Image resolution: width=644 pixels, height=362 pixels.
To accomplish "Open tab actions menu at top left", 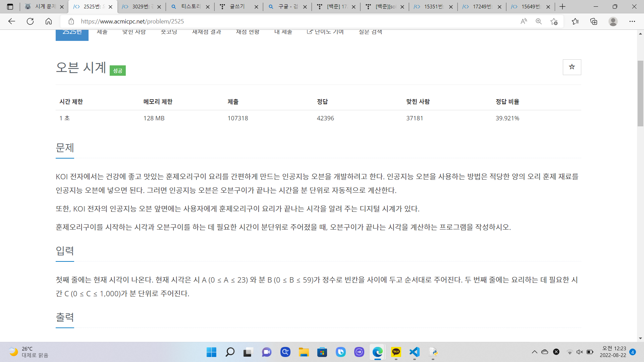I will (10, 7).
